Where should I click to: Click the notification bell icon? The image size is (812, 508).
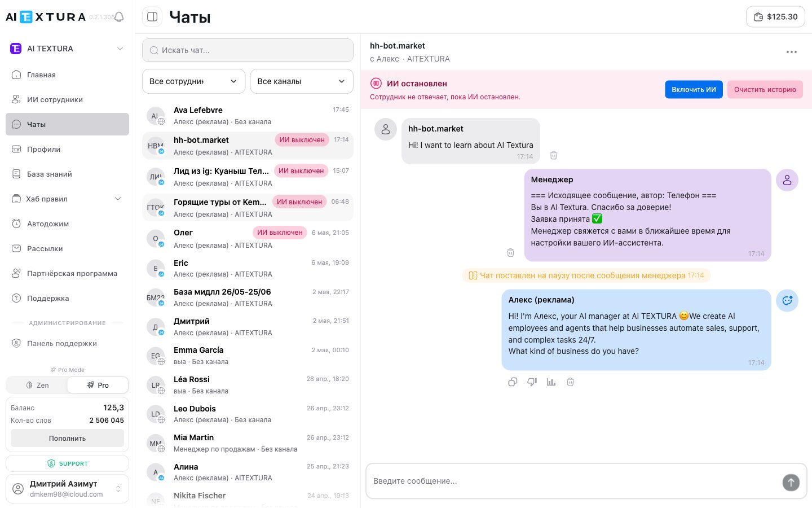point(119,17)
